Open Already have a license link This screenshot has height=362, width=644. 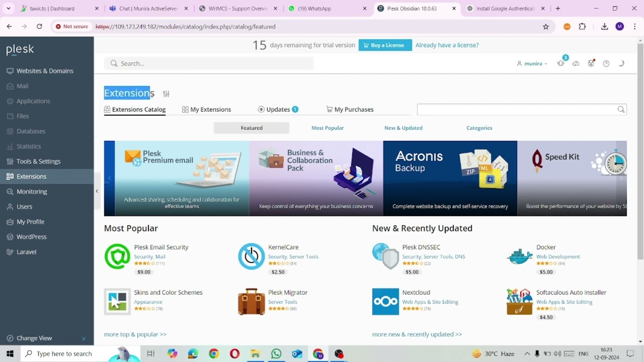(447, 45)
